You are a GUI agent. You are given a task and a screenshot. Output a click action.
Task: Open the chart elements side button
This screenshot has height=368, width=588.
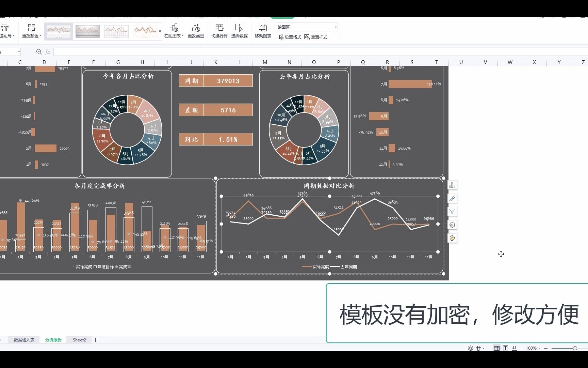pos(452,185)
